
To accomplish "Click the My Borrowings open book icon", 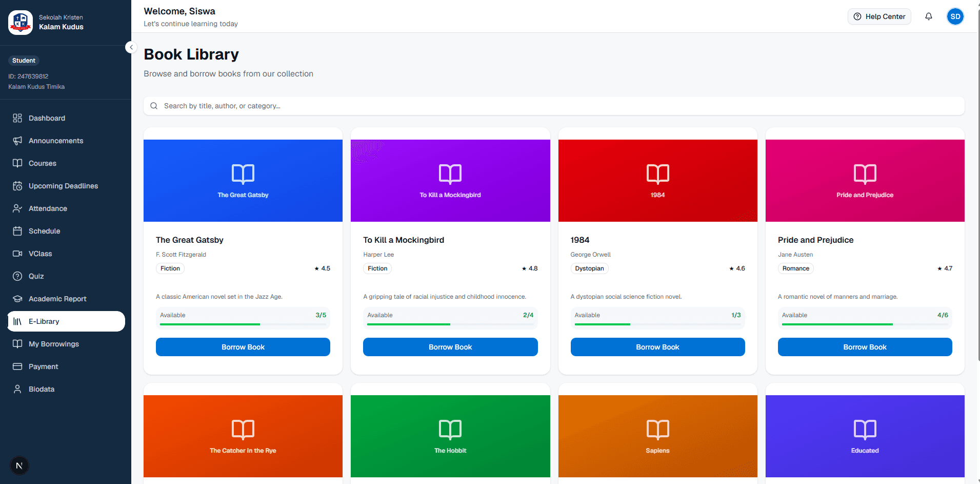I will pos(17,344).
